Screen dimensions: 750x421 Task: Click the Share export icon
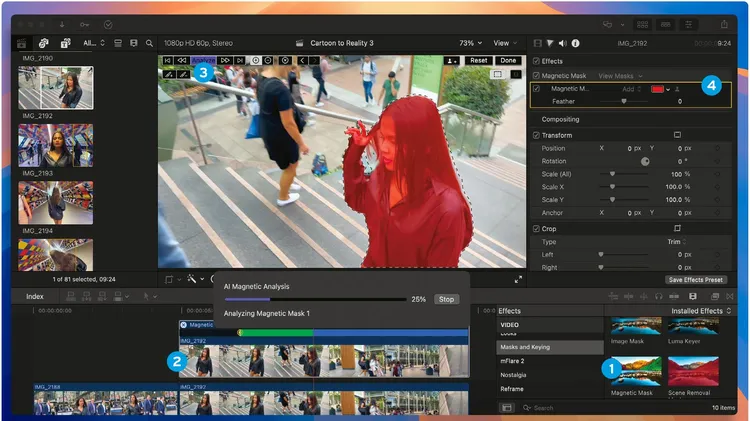(723, 23)
